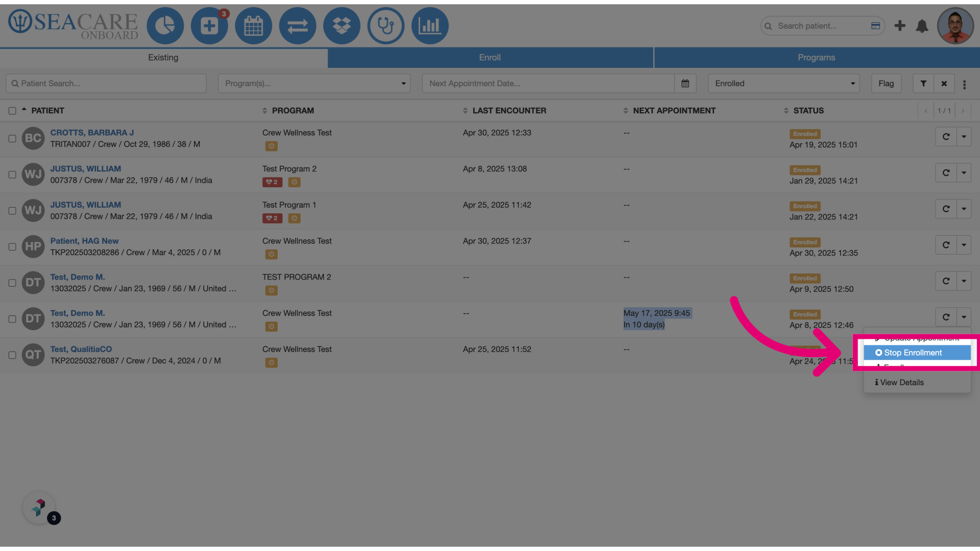Expand actions caret for Justus Test Program 1 row
This screenshot has width=980, height=551.
[x=964, y=209]
